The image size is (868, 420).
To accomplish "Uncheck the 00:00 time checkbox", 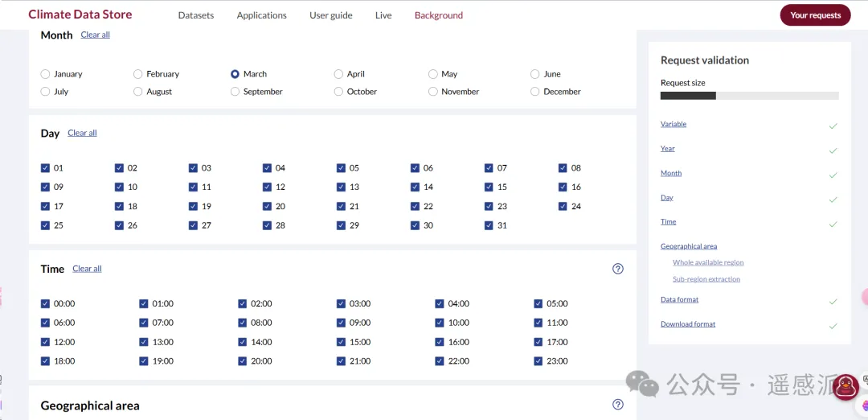I will pos(45,303).
